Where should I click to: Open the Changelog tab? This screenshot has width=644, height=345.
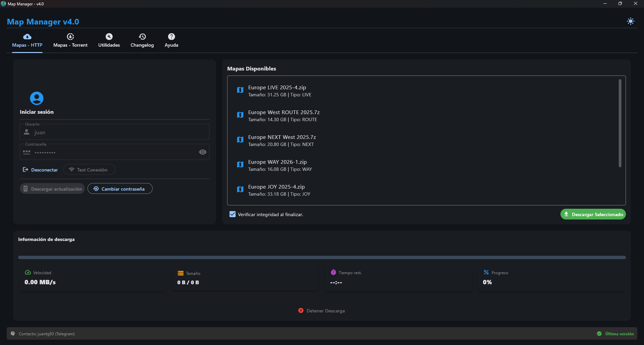point(142,40)
